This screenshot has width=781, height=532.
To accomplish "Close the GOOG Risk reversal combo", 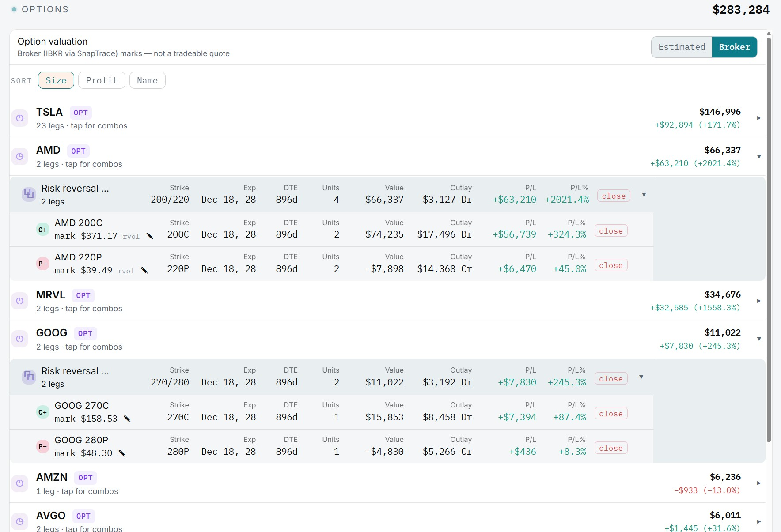I will pos(611,378).
